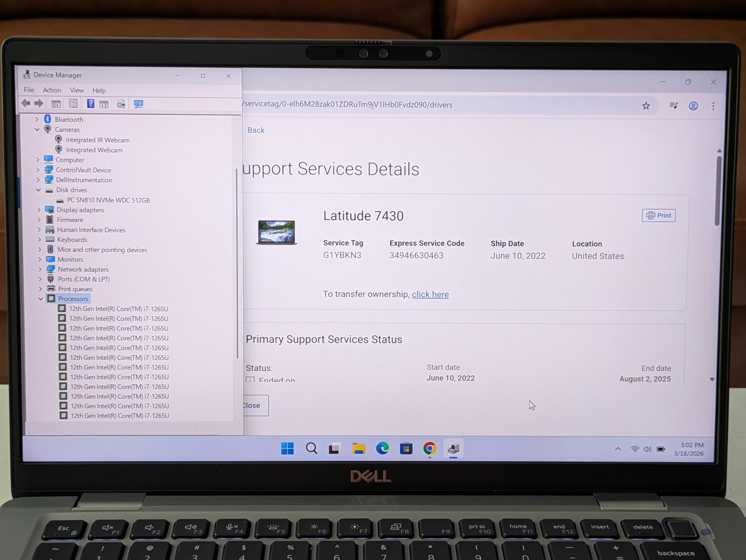Open Chrome three-dot menu
Viewport: 746px width, 560px height.
[713, 106]
